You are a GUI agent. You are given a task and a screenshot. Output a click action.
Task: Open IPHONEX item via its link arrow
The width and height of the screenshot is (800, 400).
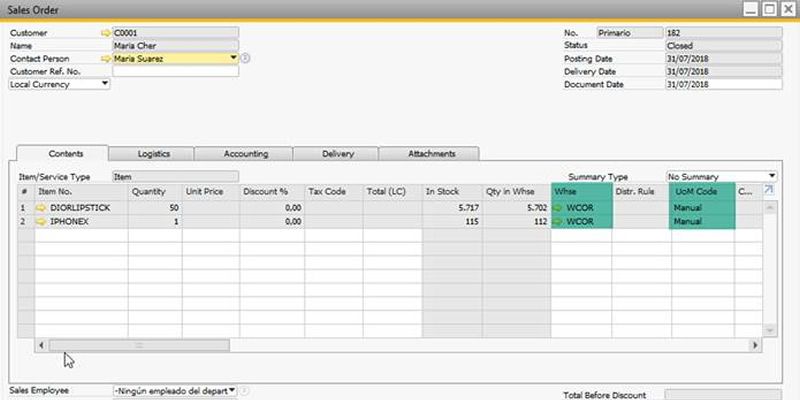[x=41, y=222]
